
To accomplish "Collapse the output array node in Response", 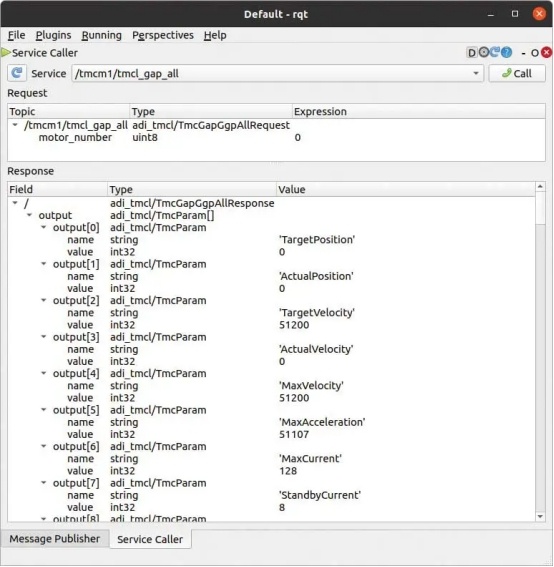I will 29,215.
